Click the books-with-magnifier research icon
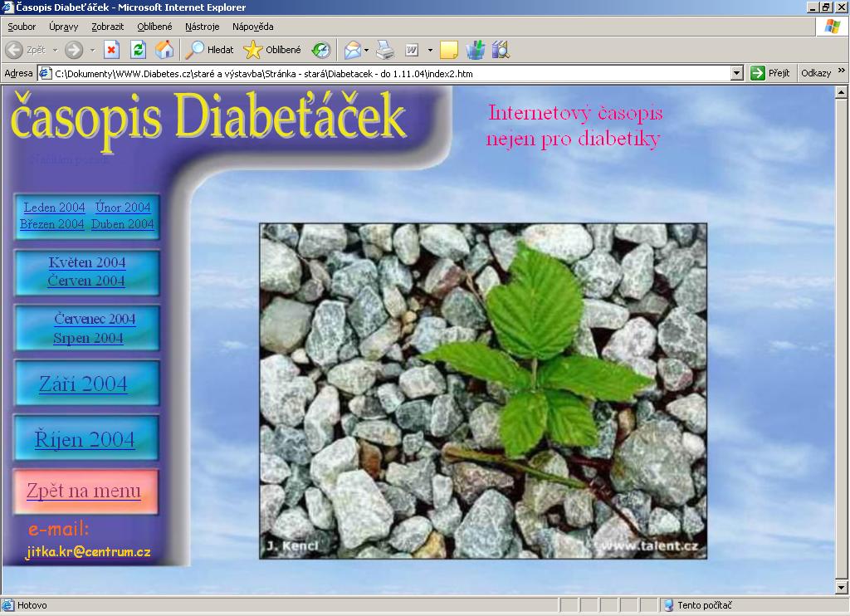Screen dimensions: 850x616 (501, 51)
